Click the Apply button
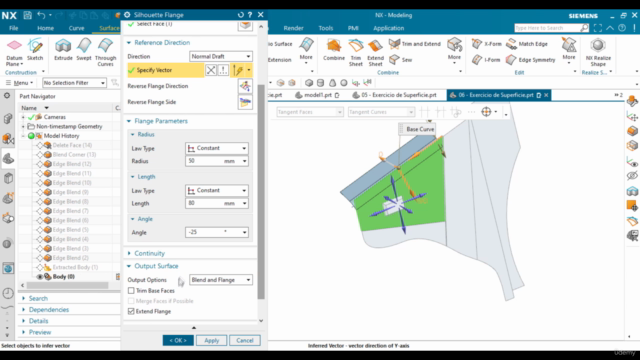Viewport: 640px width, 360px height. coord(211,340)
